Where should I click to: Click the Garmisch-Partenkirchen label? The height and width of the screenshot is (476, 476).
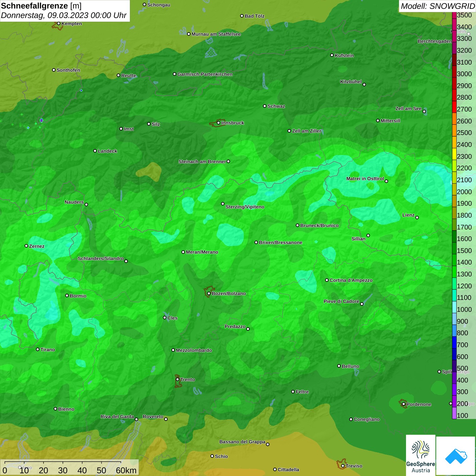click(205, 74)
